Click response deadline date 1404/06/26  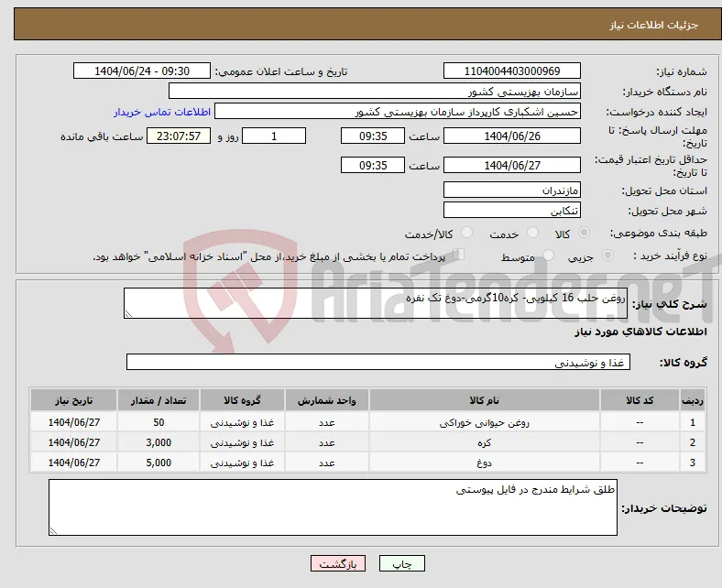click(x=512, y=136)
